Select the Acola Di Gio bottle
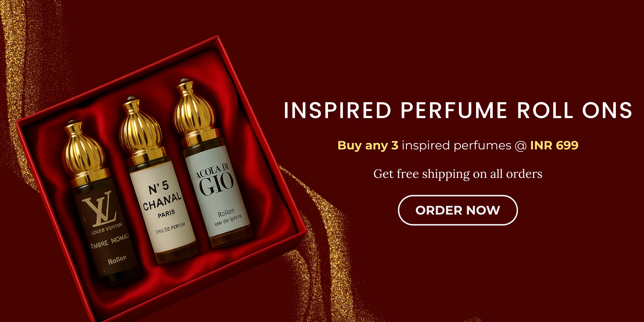644x322 pixels. (212, 163)
